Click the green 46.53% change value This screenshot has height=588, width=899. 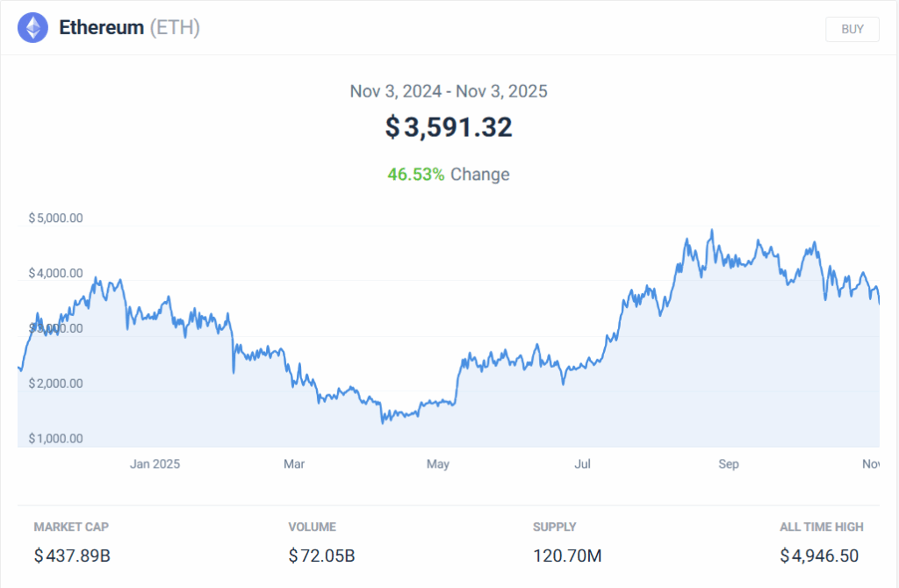[x=415, y=174]
